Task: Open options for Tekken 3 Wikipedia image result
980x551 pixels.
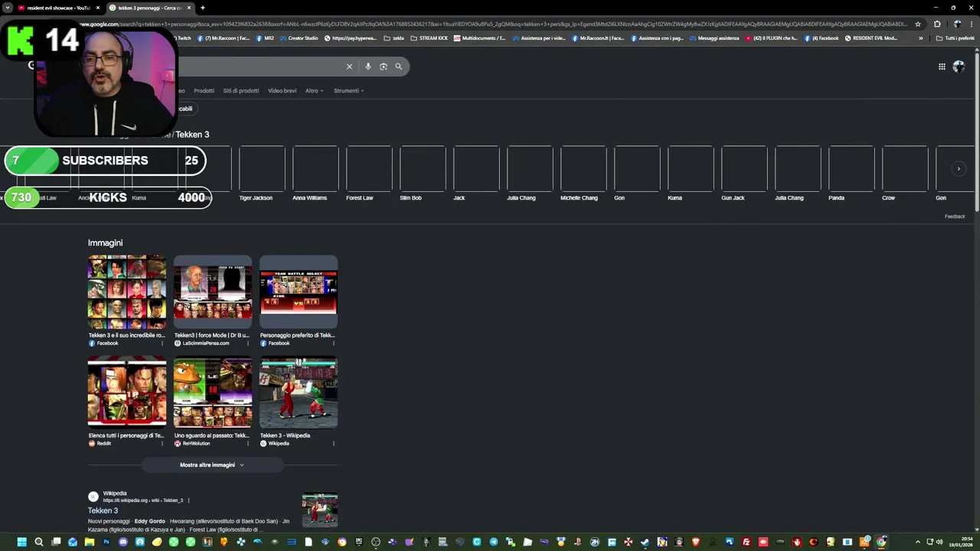Action: [x=333, y=443]
